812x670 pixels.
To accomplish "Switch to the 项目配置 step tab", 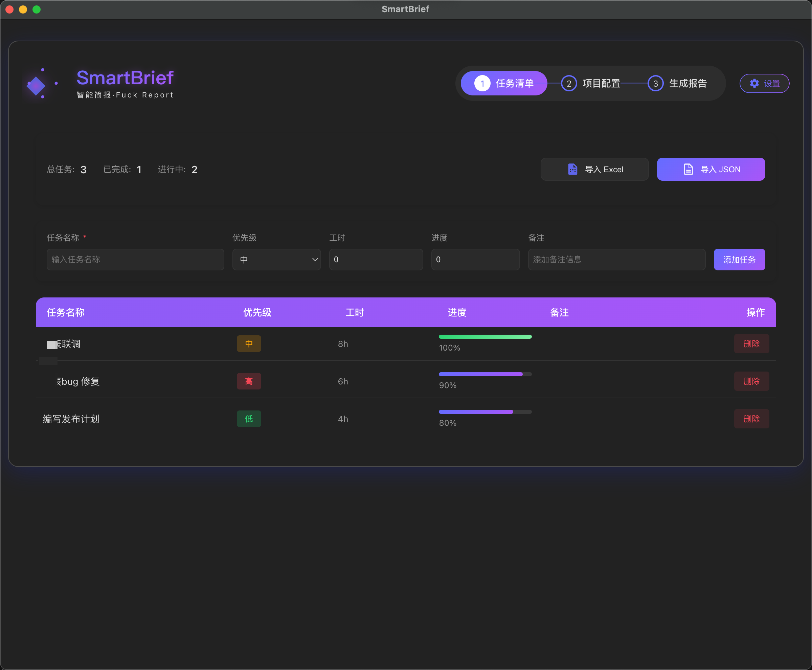I will click(601, 83).
